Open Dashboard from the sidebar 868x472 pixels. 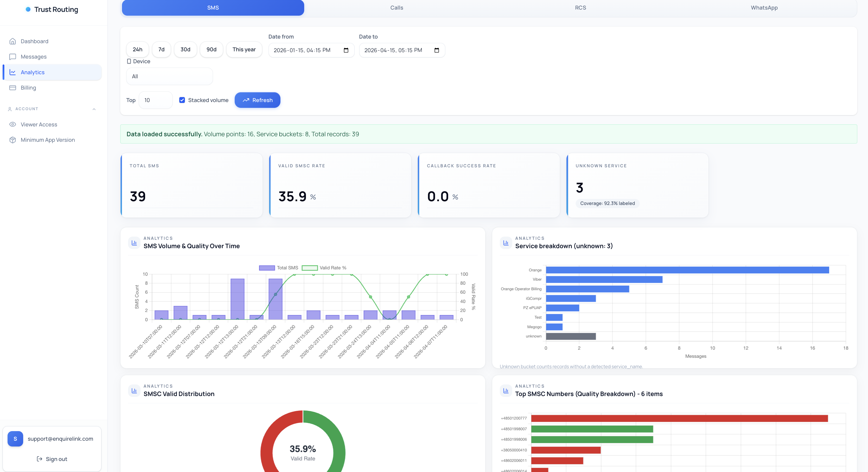[x=52, y=41]
